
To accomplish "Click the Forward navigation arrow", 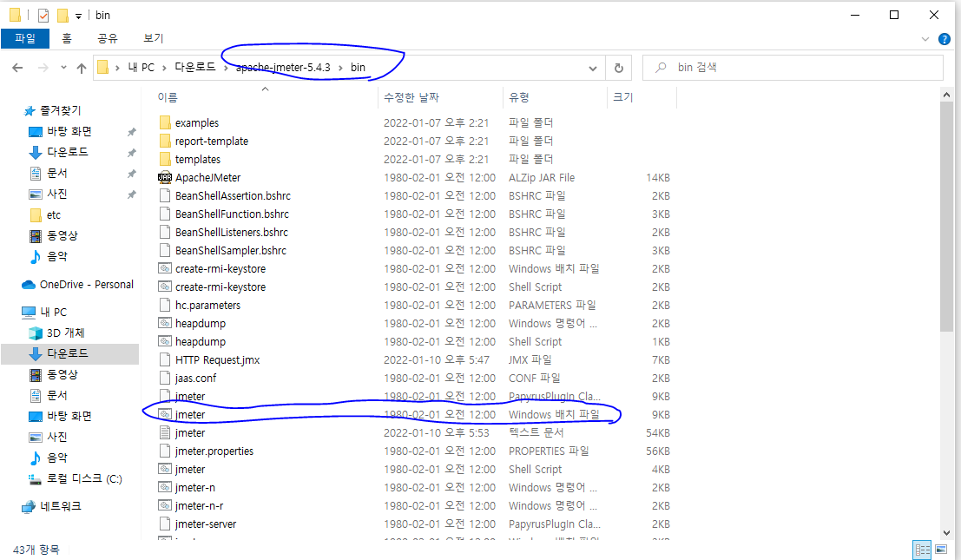I will pyautogui.click(x=43, y=68).
